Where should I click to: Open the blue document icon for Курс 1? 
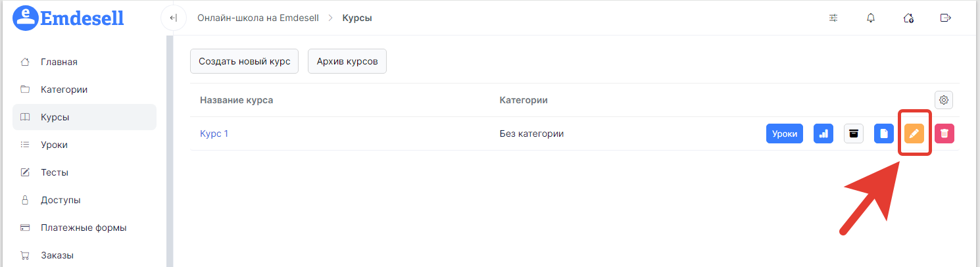click(884, 133)
